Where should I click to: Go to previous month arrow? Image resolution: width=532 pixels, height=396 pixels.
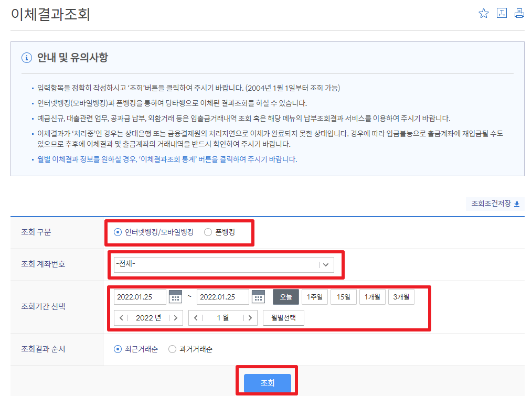pyautogui.click(x=196, y=318)
